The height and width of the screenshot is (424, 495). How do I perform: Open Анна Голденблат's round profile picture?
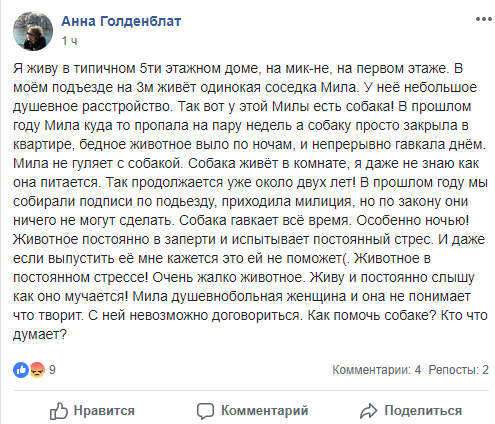point(33,31)
